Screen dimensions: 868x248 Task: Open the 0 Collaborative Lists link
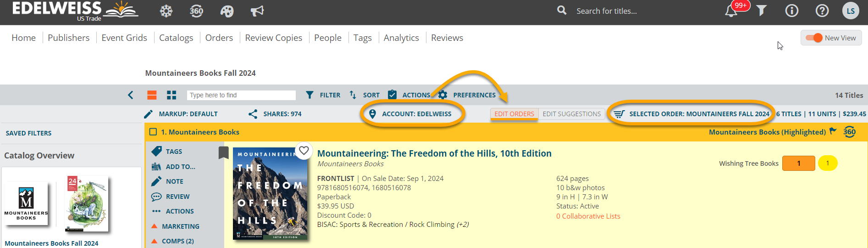(588, 216)
